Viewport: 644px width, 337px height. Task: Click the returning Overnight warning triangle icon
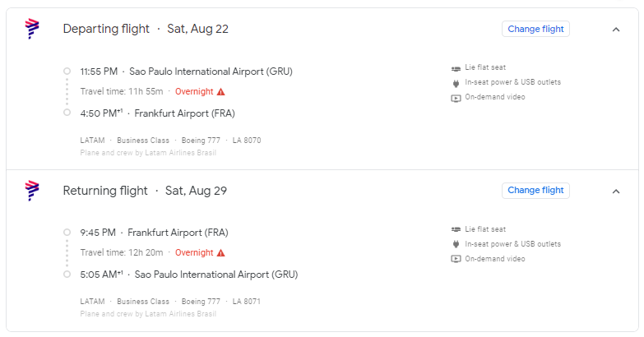point(221,253)
